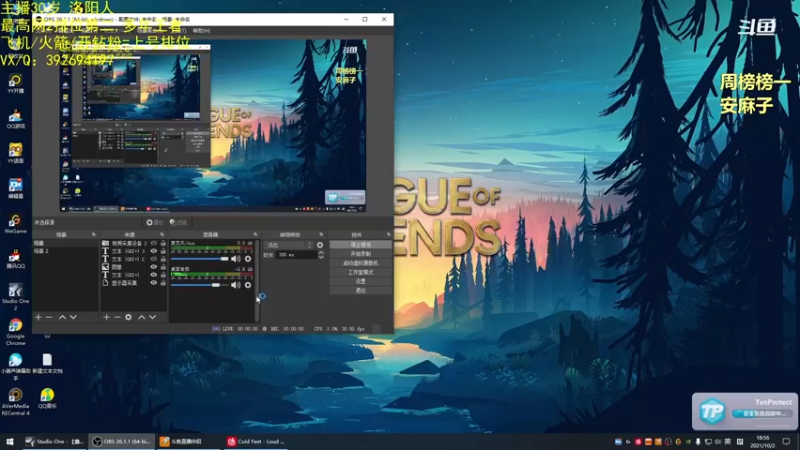This screenshot has height=450, width=800.
Task: Open Windows Start menu
Action: pos(10,442)
